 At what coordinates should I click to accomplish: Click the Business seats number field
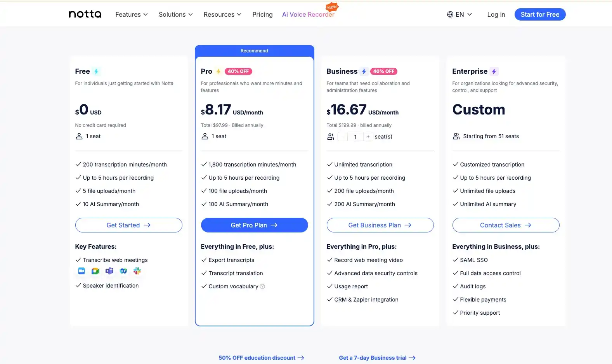[355, 137]
